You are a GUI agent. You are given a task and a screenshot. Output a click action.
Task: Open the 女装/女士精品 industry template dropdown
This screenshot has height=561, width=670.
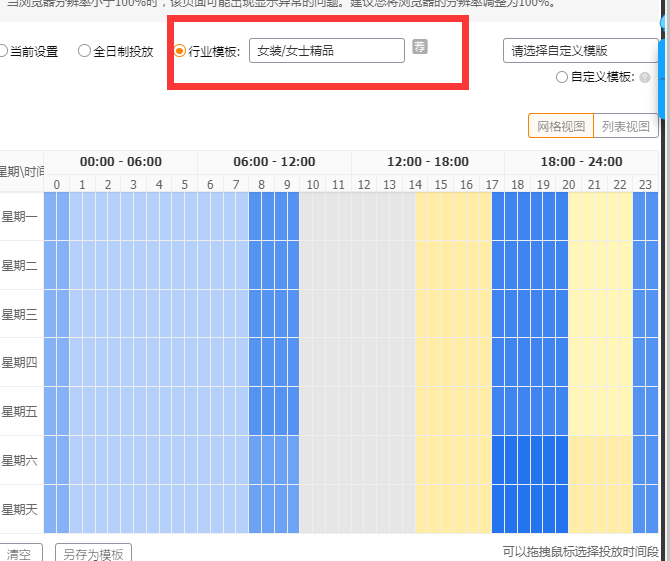327,50
